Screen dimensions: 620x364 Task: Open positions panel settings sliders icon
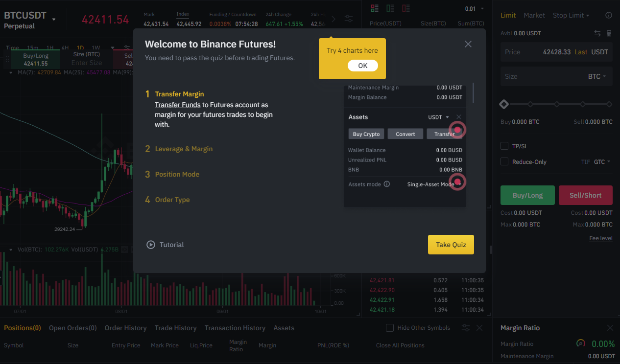tap(466, 328)
